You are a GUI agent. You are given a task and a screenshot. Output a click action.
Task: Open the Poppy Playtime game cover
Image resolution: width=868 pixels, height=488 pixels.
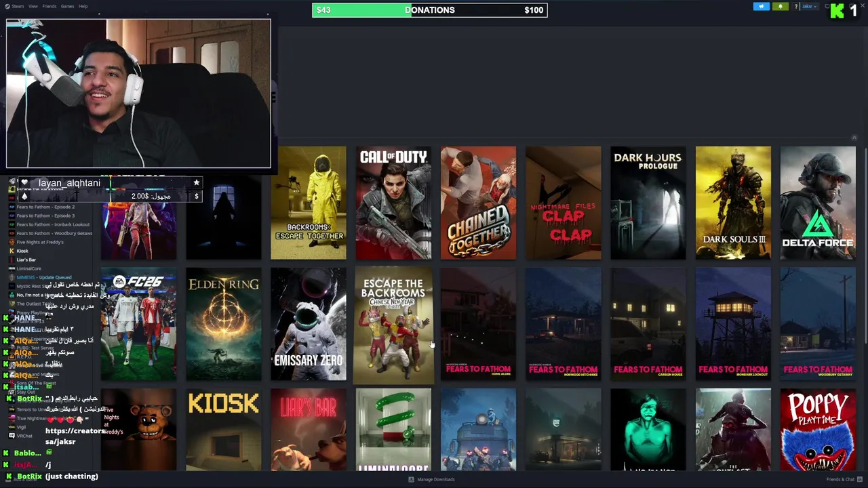[x=818, y=430]
